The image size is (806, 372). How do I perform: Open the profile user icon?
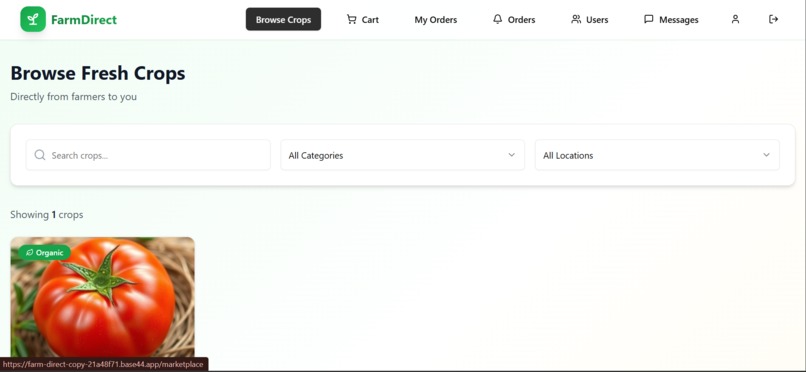(735, 20)
